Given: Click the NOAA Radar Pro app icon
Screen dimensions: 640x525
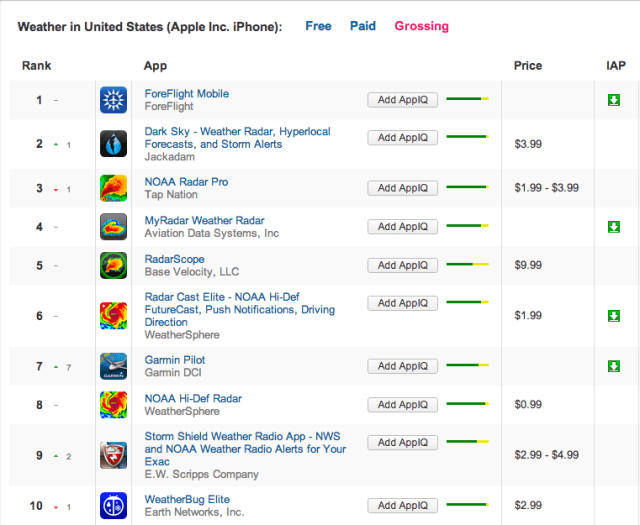Looking at the screenshot, I should tap(113, 188).
